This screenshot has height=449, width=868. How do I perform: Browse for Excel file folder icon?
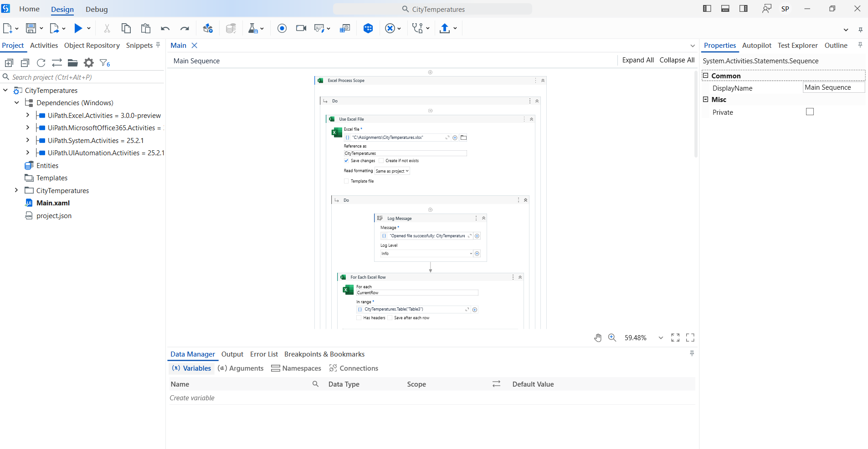click(x=463, y=138)
